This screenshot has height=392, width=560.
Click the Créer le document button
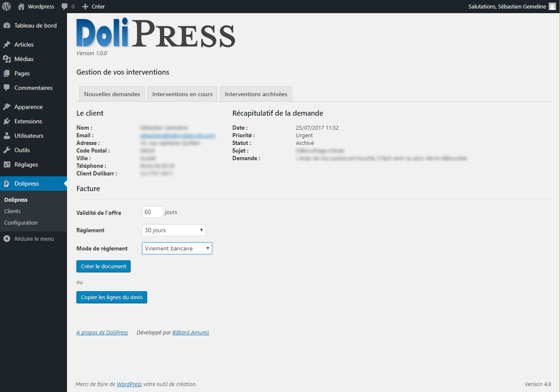[104, 266]
